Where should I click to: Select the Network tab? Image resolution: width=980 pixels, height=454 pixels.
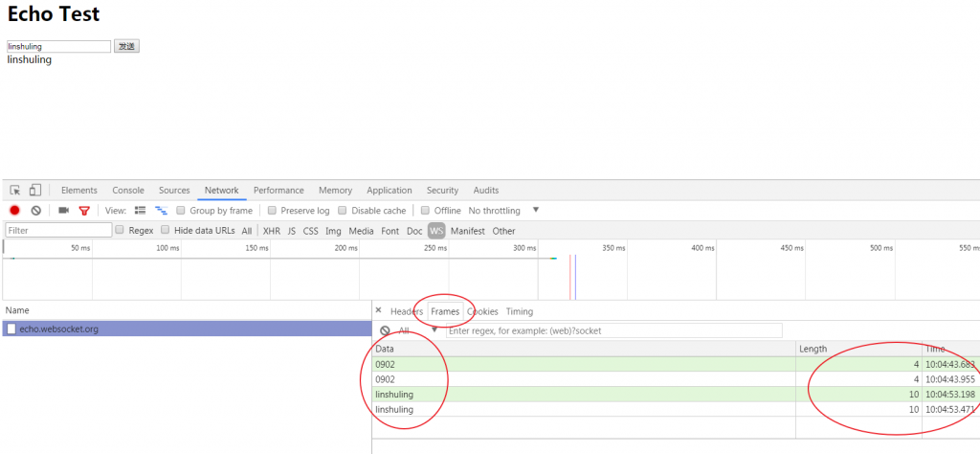(222, 190)
